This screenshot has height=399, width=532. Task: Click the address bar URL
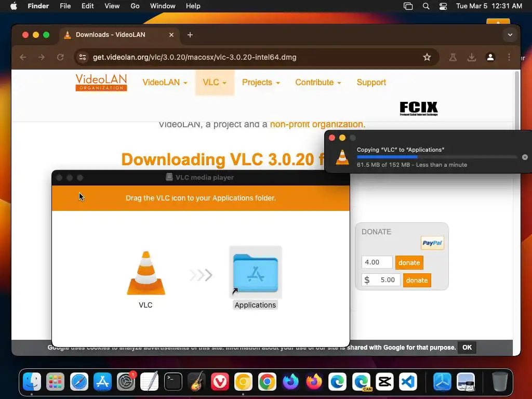pyautogui.click(x=195, y=57)
